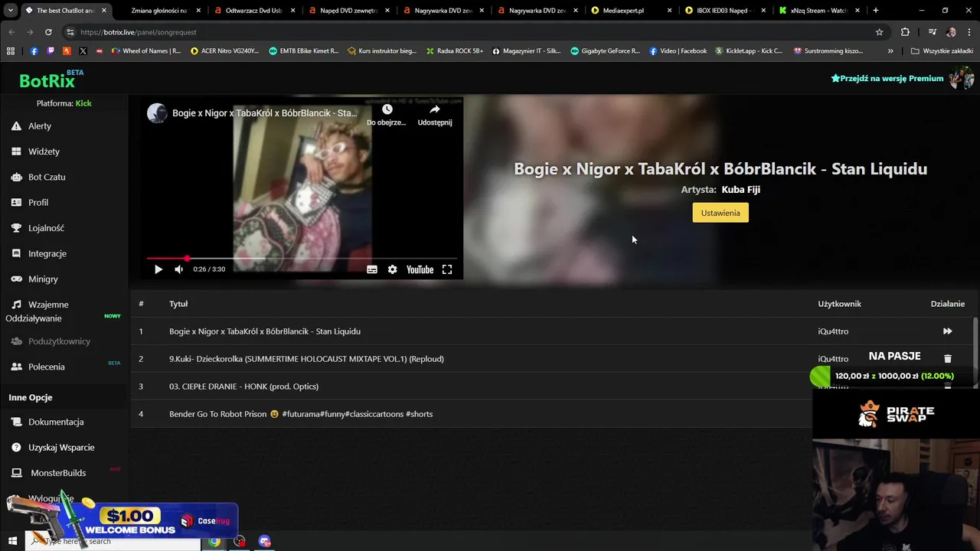Skip the current song with fast-forward icon

(947, 331)
